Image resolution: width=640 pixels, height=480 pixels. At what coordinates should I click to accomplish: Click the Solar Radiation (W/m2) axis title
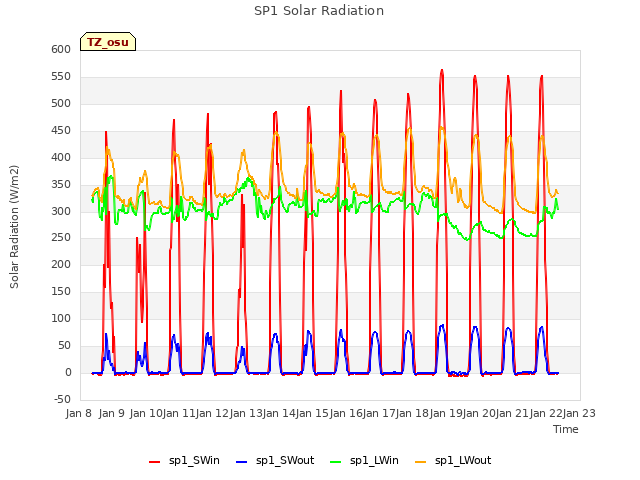click(14, 227)
